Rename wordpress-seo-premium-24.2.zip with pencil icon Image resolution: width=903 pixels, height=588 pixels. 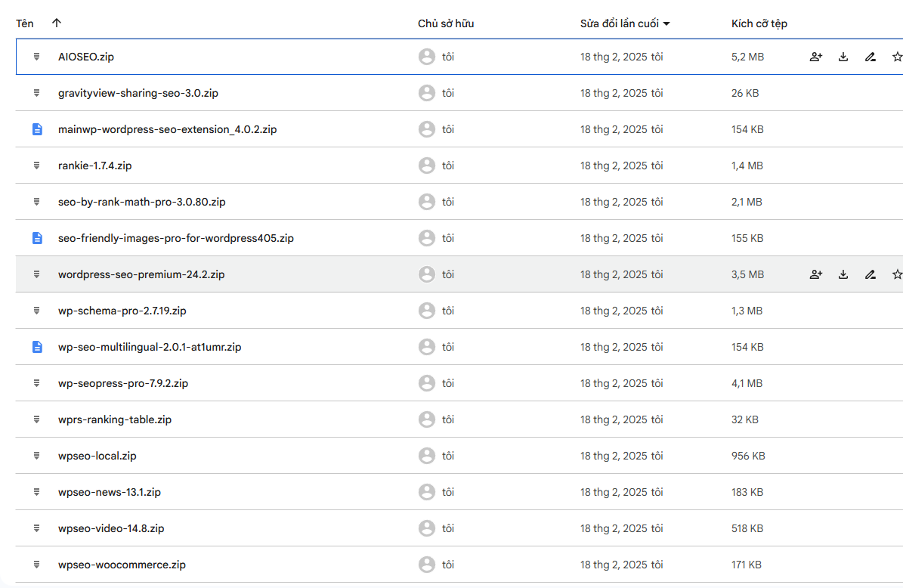click(871, 274)
